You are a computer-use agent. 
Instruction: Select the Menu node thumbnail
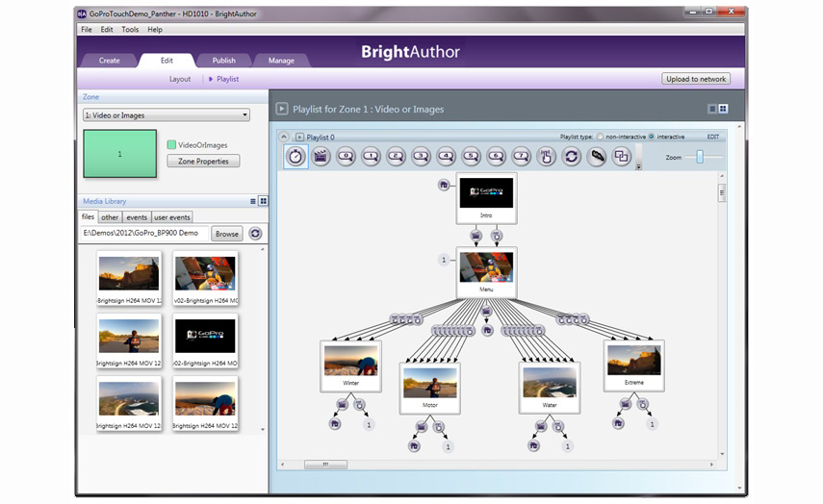point(486,267)
